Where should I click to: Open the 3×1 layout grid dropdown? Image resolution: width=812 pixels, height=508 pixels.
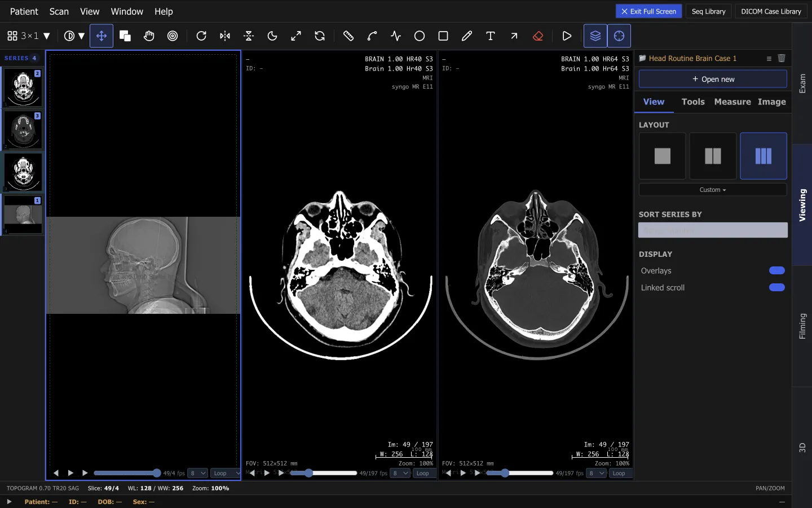coord(29,36)
